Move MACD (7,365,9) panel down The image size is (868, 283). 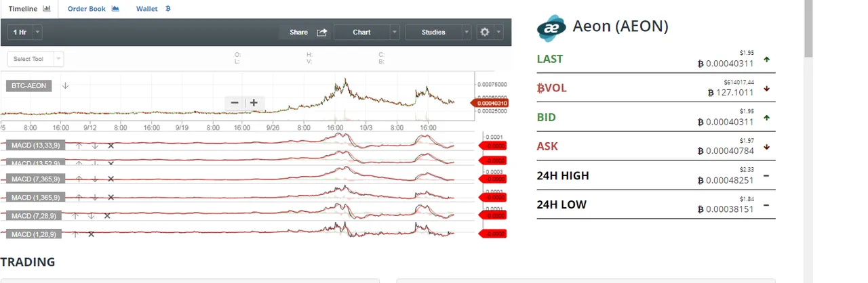click(94, 179)
